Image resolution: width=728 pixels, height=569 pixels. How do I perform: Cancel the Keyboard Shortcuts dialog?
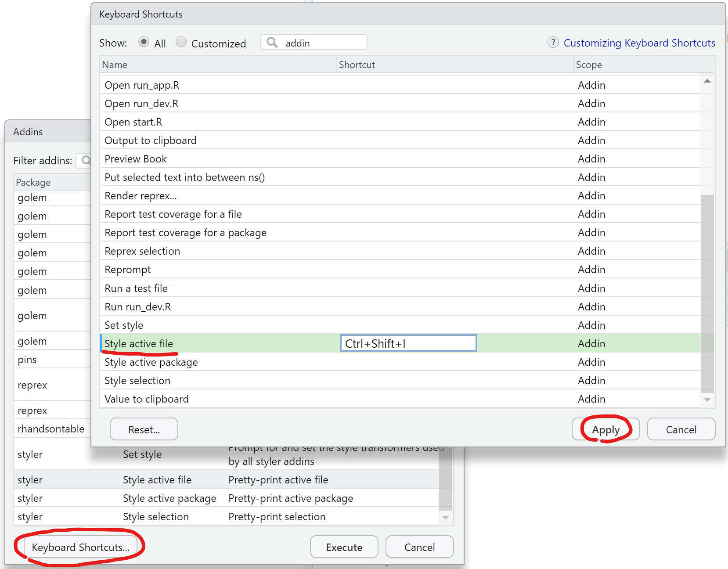681,429
